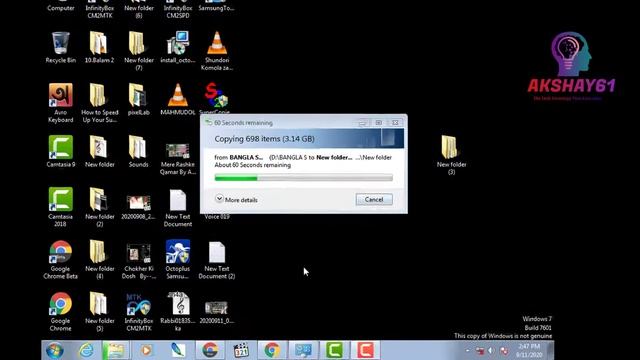
Task: Select the Chokher Ki Dosh video file
Action: coord(138,262)
